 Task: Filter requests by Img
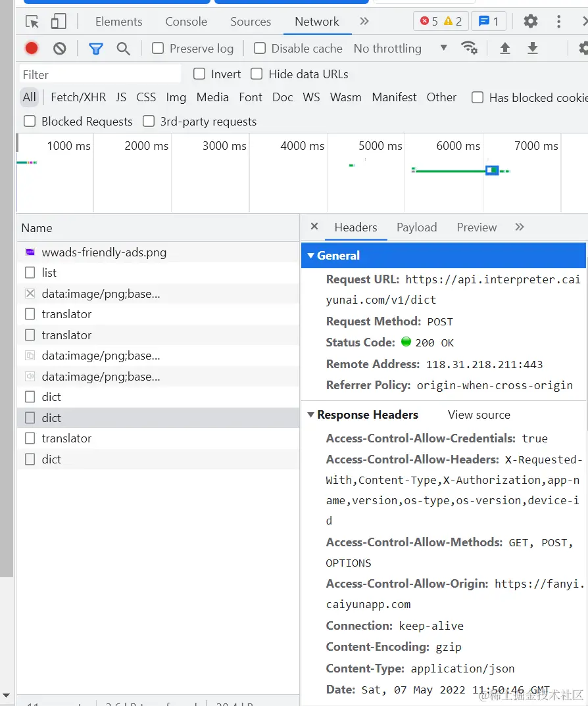176,97
